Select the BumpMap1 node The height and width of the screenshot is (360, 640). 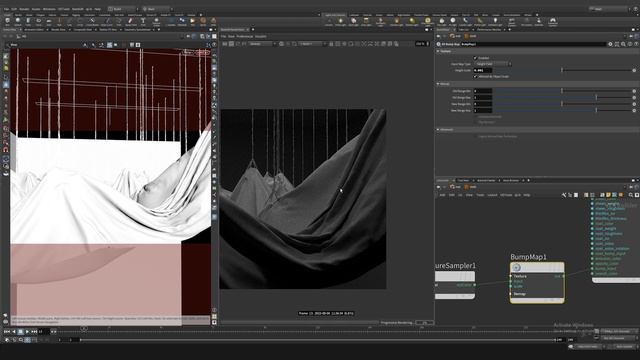[537, 282]
